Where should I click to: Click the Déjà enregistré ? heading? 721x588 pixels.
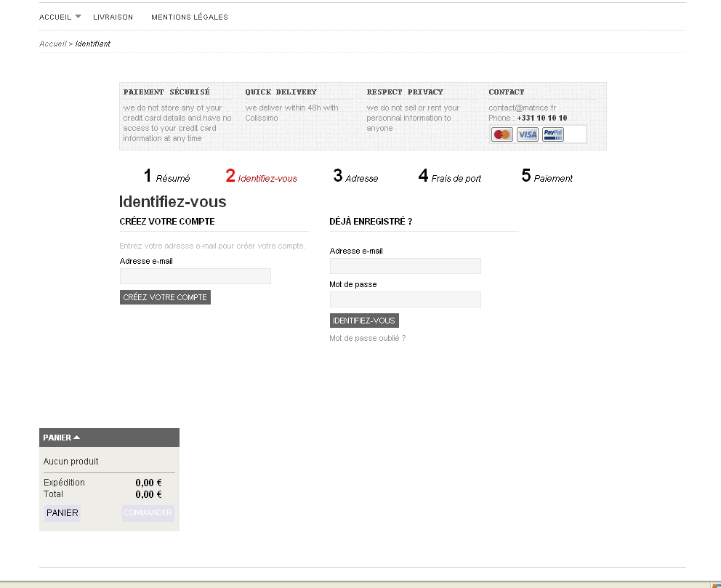point(371,222)
